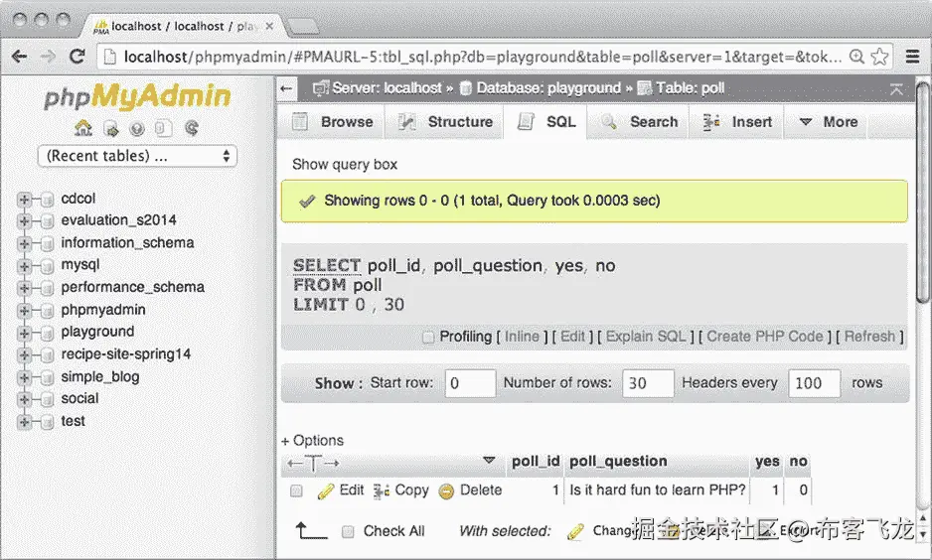This screenshot has height=560, width=932.
Task: Click the Table: poll breadcrumb link
Action: (691, 88)
